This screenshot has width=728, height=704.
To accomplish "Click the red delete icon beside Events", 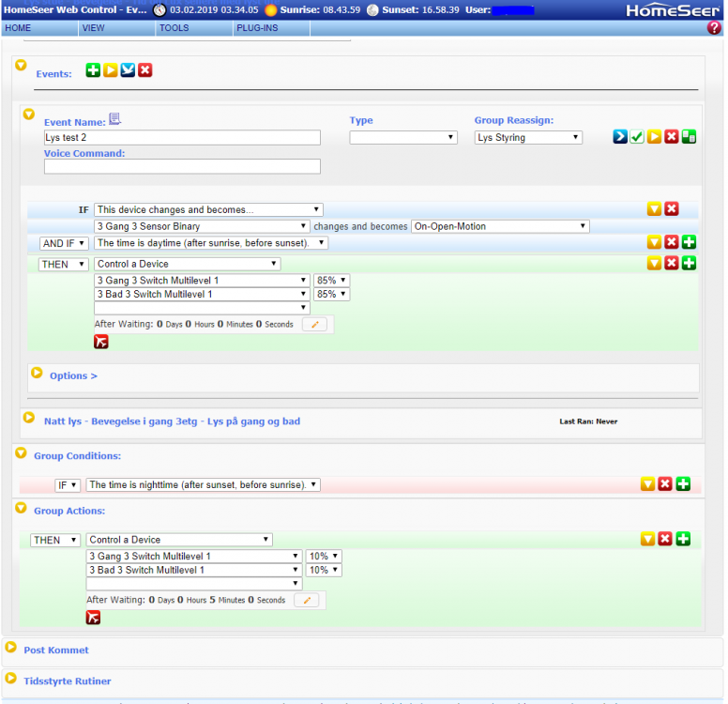I will (x=144, y=70).
